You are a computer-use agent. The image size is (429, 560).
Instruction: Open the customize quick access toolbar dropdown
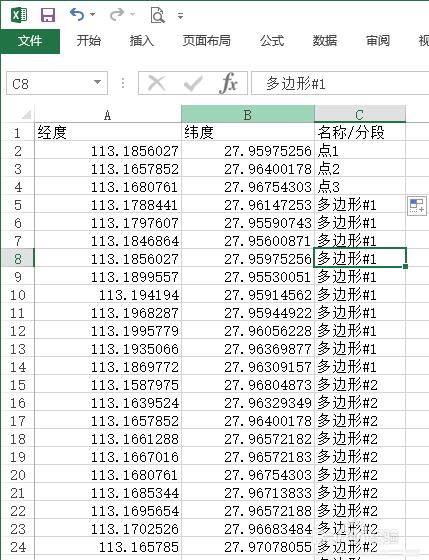point(180,16)
